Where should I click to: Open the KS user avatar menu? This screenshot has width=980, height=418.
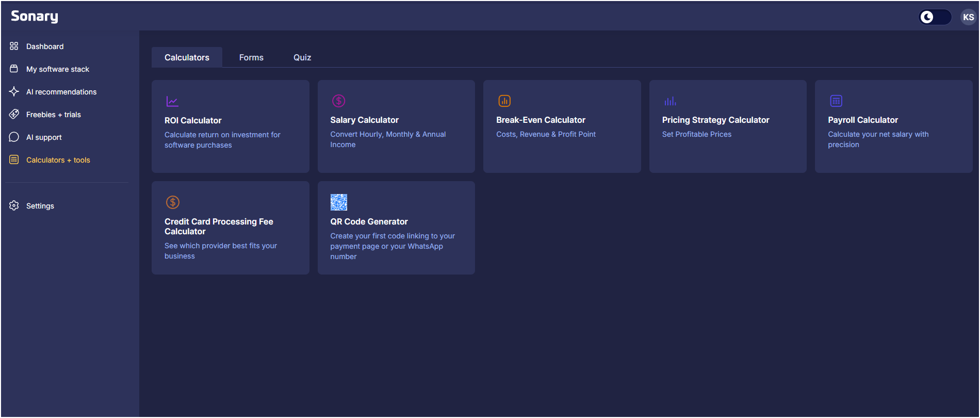click(x=968, y=17)
